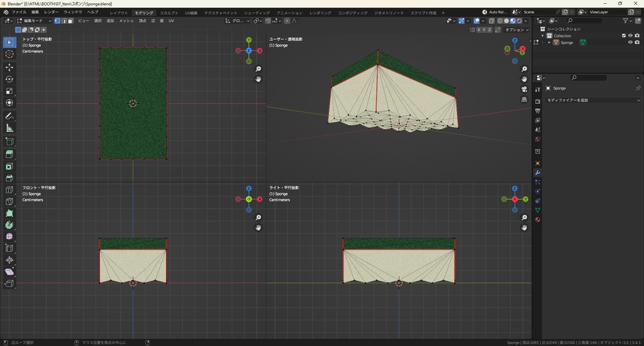Open the オプション popover button

pyautogui.click(x=515, y=30)
